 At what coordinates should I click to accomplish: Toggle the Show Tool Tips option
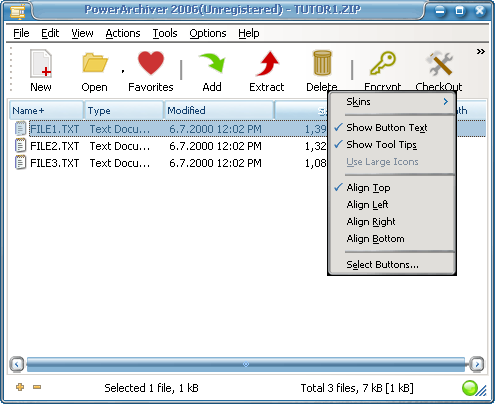tap(392, 145)
